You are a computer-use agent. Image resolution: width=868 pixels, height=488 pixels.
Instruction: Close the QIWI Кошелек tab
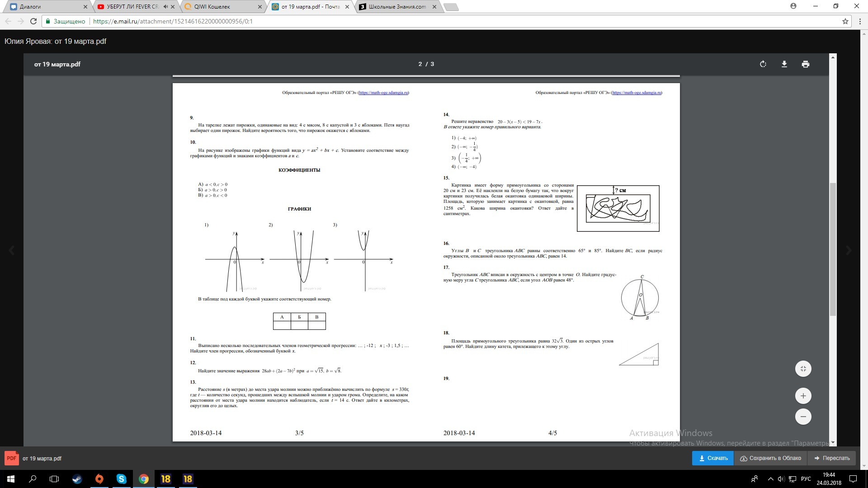260,7
